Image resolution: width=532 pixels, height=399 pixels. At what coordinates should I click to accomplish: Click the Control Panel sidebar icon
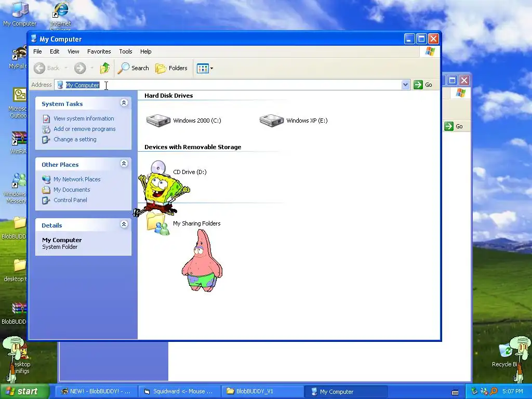pyautogui.click(x=46, y=201)
